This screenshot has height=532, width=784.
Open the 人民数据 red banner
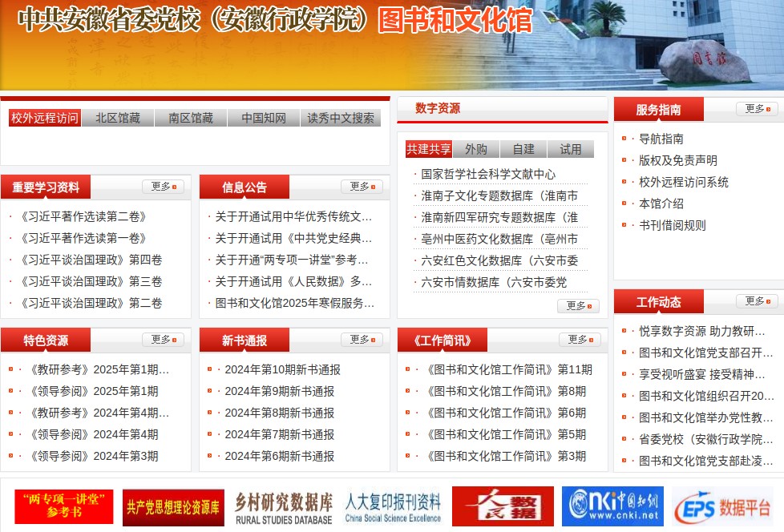503,506
